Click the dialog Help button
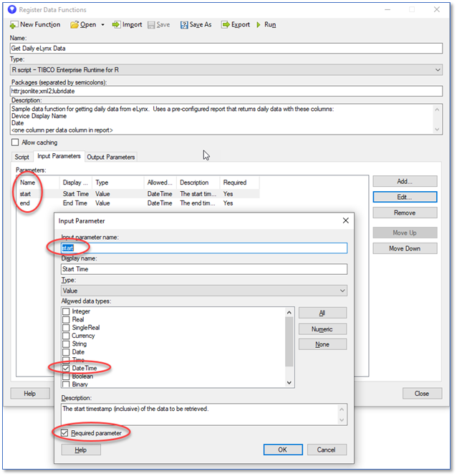457x476 pixels. [x=81, y=450]
